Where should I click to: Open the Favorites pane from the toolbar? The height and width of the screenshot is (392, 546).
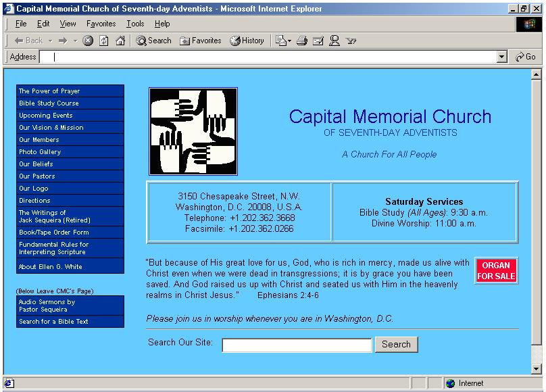point(200,41)
